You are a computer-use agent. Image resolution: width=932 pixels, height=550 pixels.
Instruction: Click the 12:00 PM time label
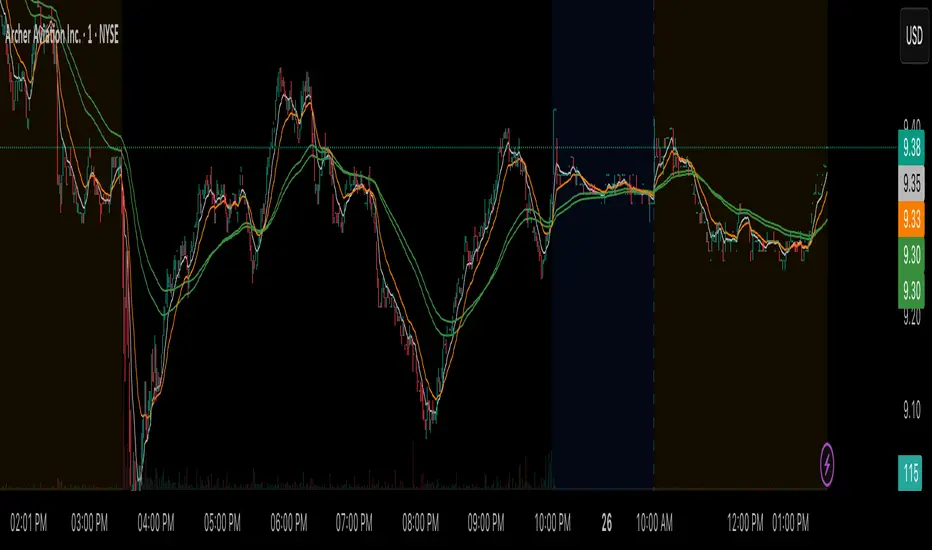tap(745, 523)
